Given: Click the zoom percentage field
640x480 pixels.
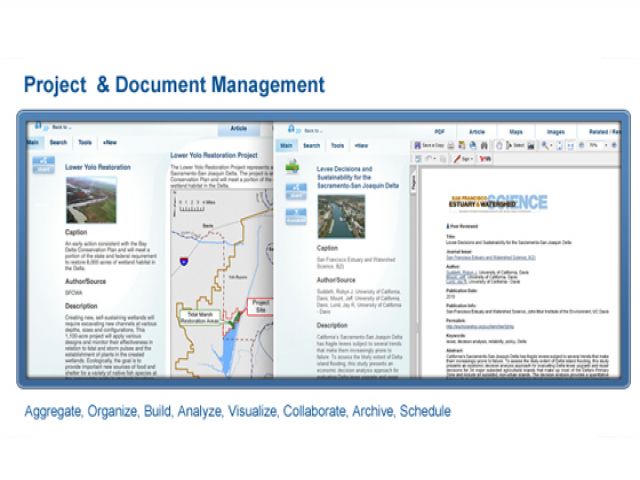Looking at the screenshot, I should coord(595,145).
